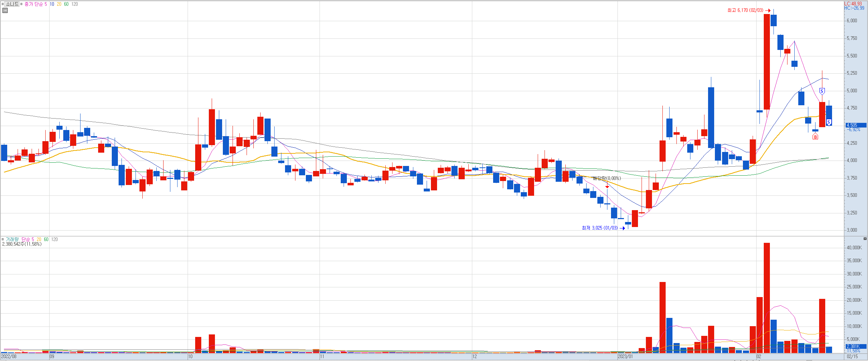Click the red ex-dividend triangle marker
Screen dimensions: 868x361
(x=607, y=187)
